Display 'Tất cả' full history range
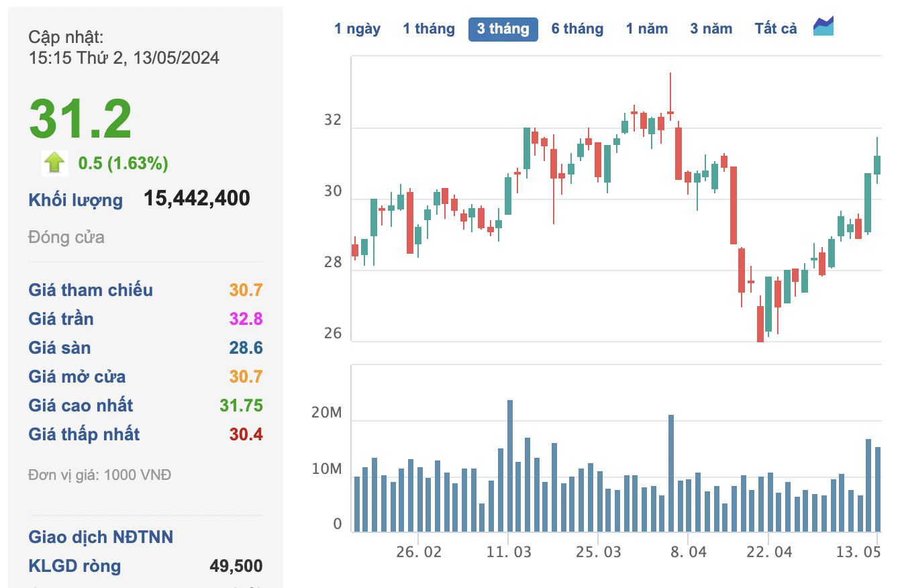Viewport: 902px width, 588px height. (775, 29)
